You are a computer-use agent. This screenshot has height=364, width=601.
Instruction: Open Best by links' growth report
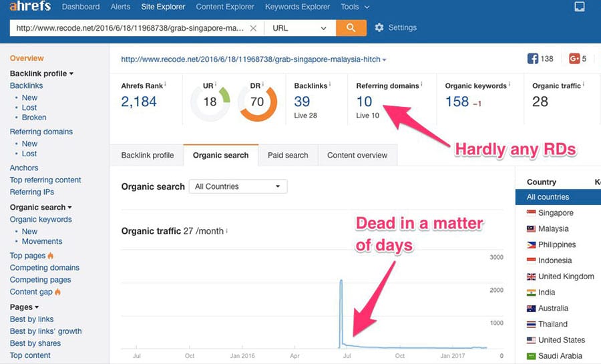(45, 331)
